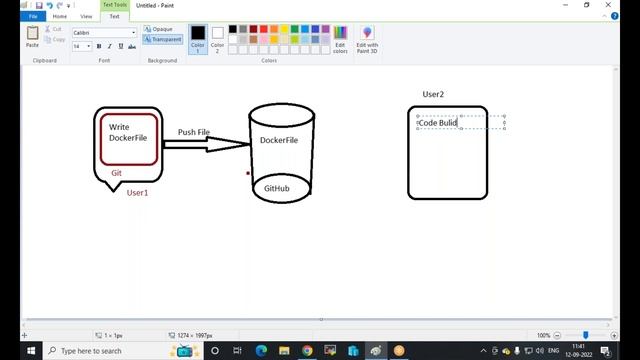Open File Explorer from taskbar
Viewport: 640px width, 360px height.
tap(284, 351)
